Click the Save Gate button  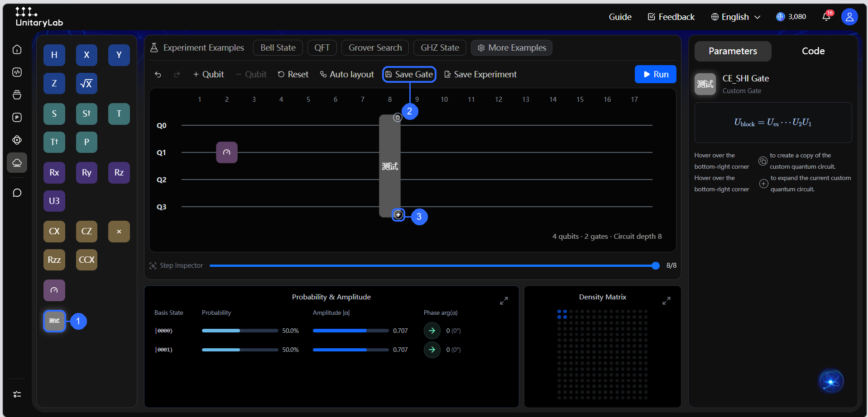tap(409, 75)
